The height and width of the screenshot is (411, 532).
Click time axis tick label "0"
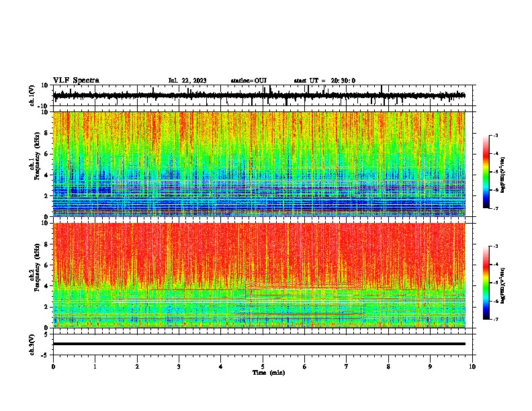[53, 367]
